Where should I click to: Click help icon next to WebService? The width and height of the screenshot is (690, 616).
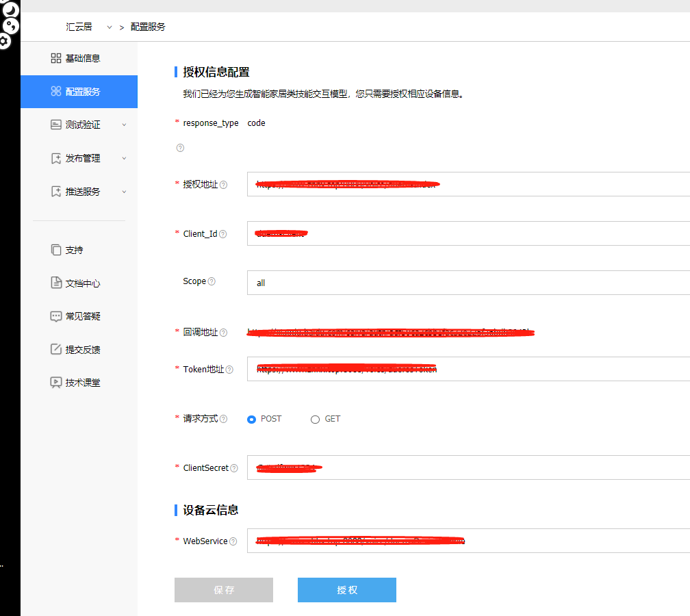[x=233, y=541]
